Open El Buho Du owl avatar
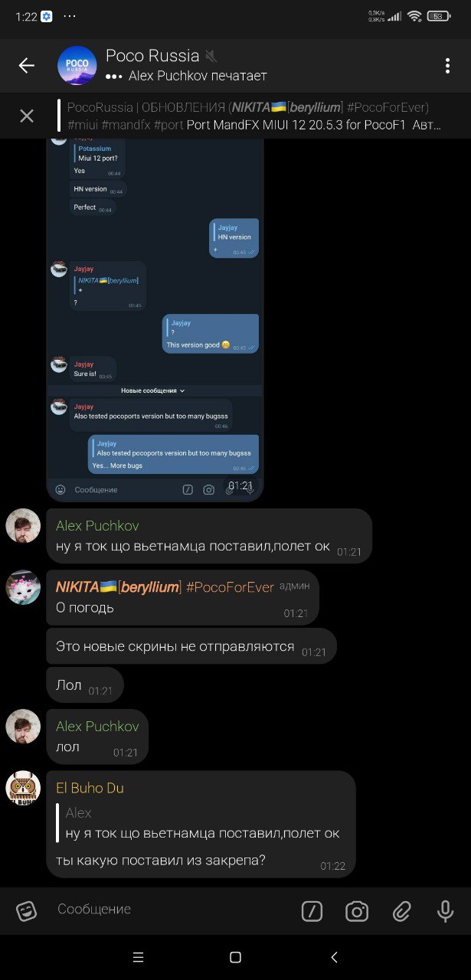Screen dimensions: 471x980 point(23,788)
